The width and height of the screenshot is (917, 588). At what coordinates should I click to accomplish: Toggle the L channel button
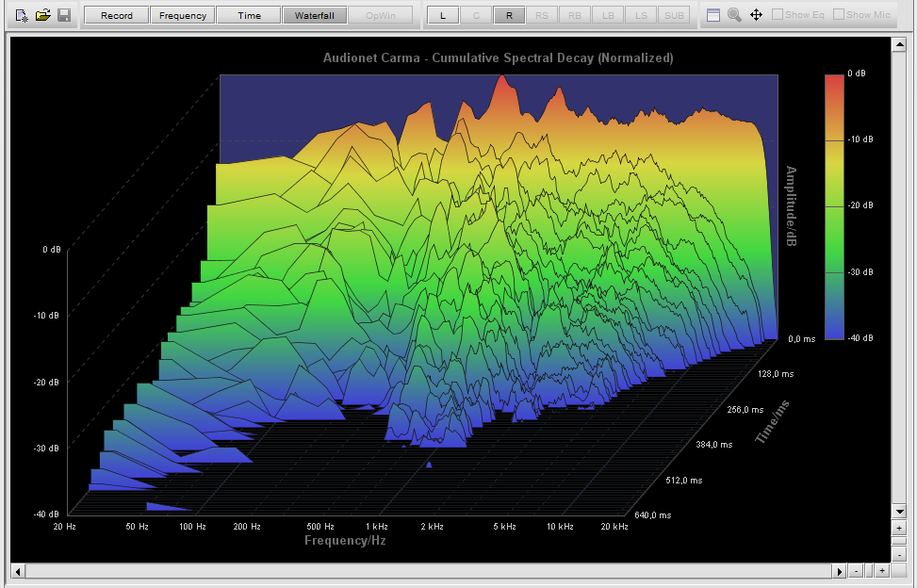coord(443,15)
